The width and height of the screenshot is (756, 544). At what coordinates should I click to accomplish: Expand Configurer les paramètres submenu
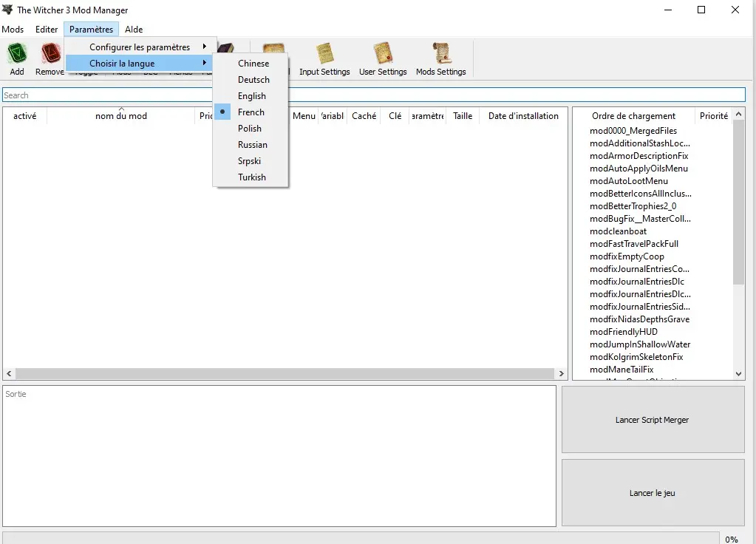[x=140, y=47]
